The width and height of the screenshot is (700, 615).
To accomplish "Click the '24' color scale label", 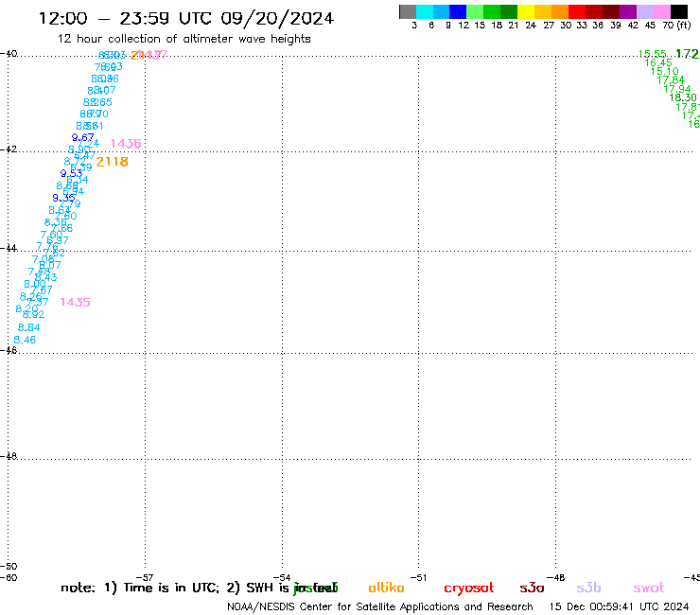I will click(531, 25).
